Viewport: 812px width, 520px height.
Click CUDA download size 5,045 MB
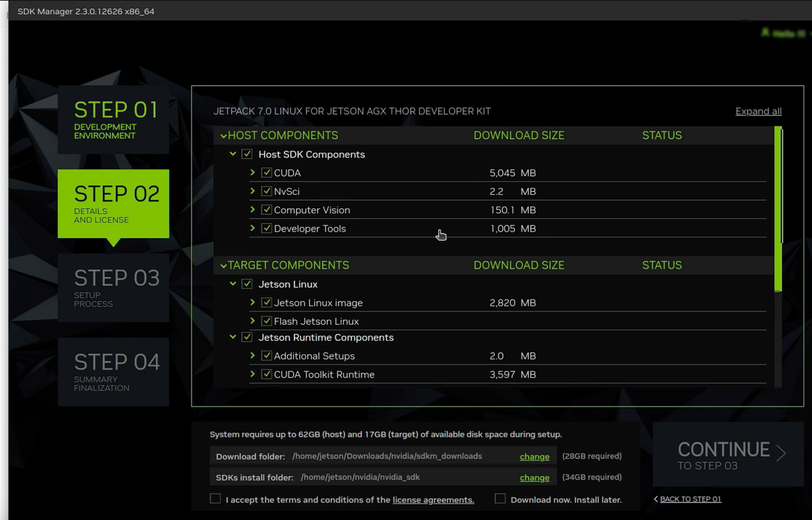(x=513, y=173)
